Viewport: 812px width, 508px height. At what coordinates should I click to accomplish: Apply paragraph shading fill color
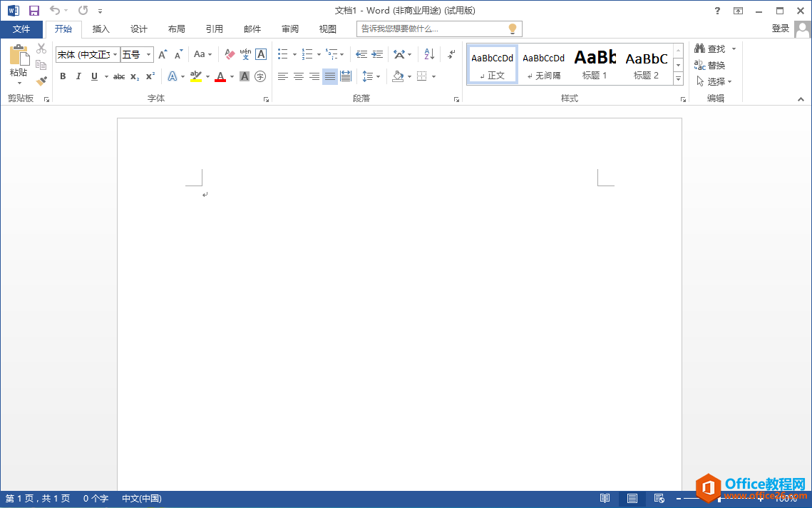tap(398, 76)
